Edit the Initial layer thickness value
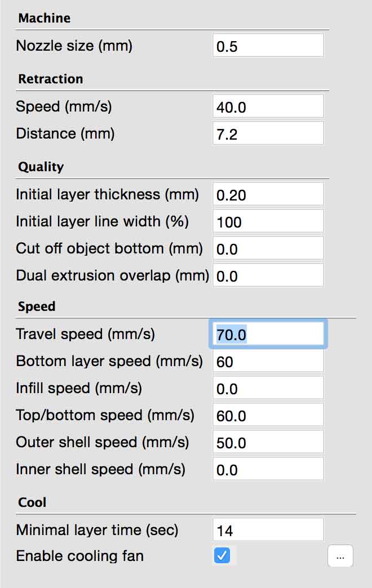Viewport: 372px width, 588px height. (268, 194)
